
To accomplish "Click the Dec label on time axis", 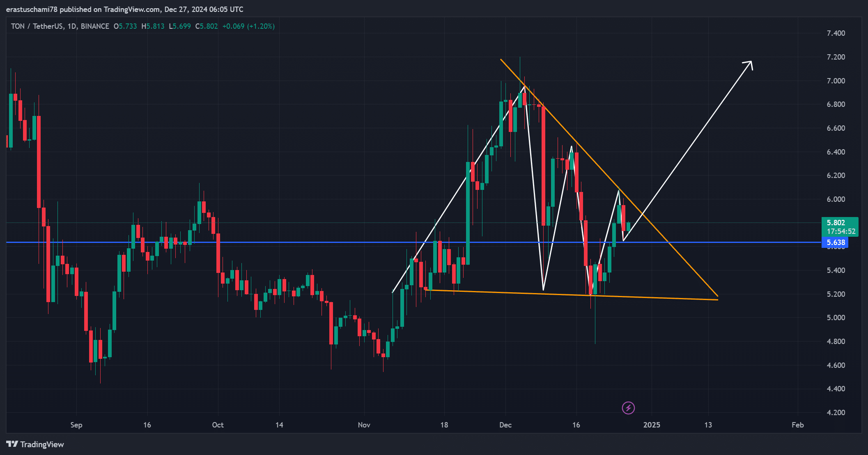I will [505, 425].
